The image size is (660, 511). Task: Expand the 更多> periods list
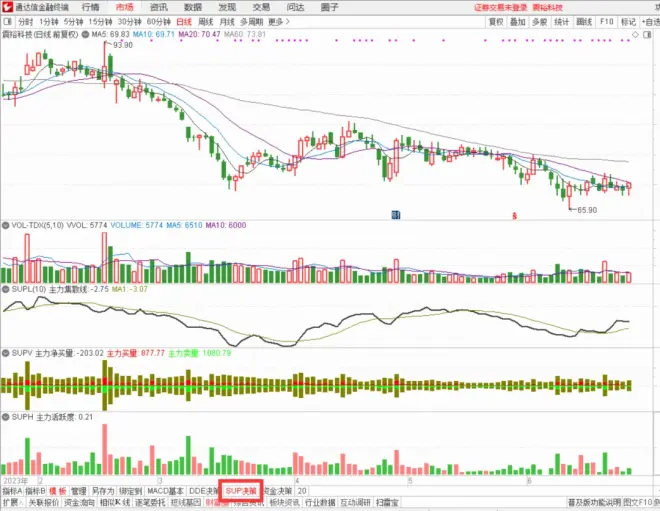tap(277, 21)
